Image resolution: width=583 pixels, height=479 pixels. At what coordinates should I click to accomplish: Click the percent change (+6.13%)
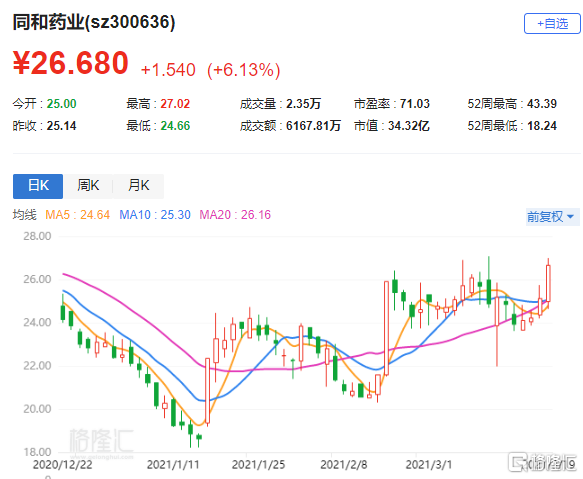[244, 70]
